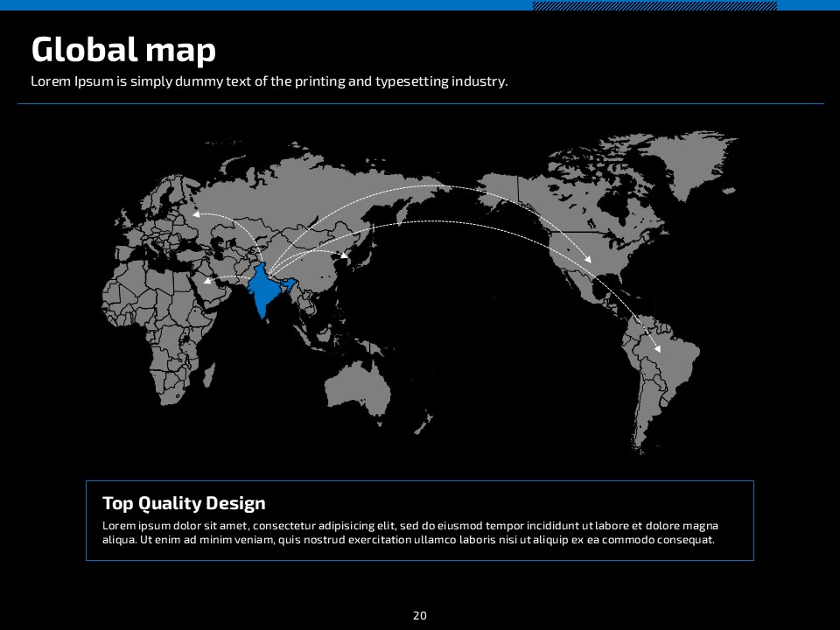Click the "Top Quality Design" heading

coord(184,503)
